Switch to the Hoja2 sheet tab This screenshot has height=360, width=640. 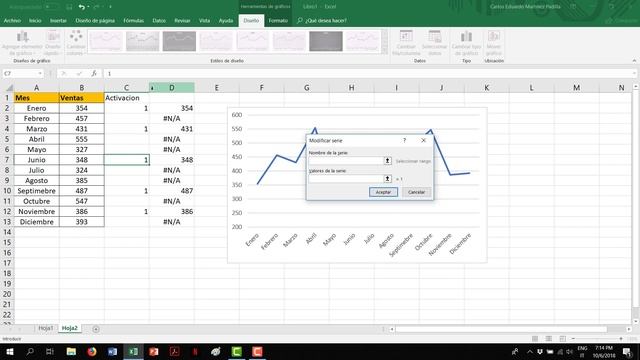69,328
